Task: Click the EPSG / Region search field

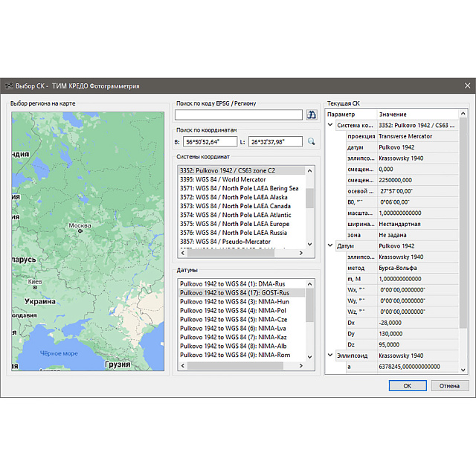Action: [239, 115]
